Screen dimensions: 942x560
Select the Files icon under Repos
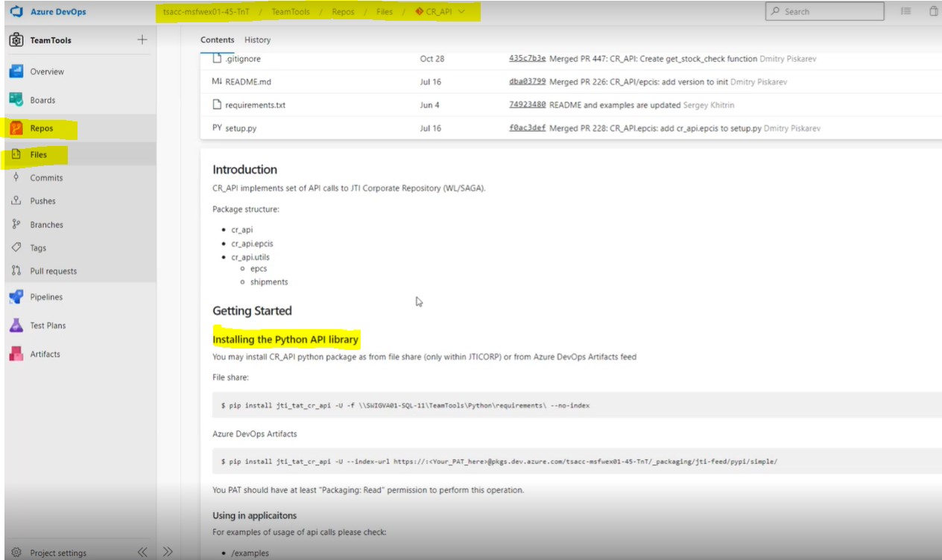click(16, 155)
